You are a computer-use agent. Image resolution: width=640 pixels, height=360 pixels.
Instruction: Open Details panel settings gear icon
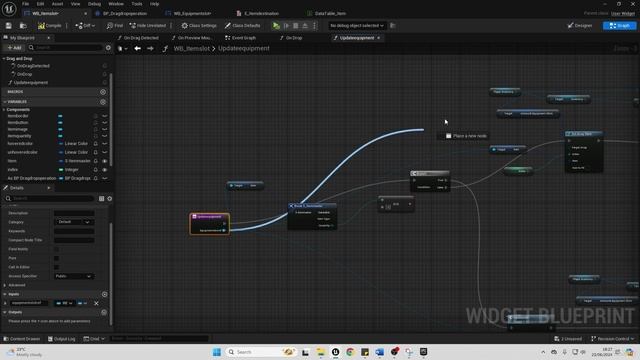tap(109, 199)
